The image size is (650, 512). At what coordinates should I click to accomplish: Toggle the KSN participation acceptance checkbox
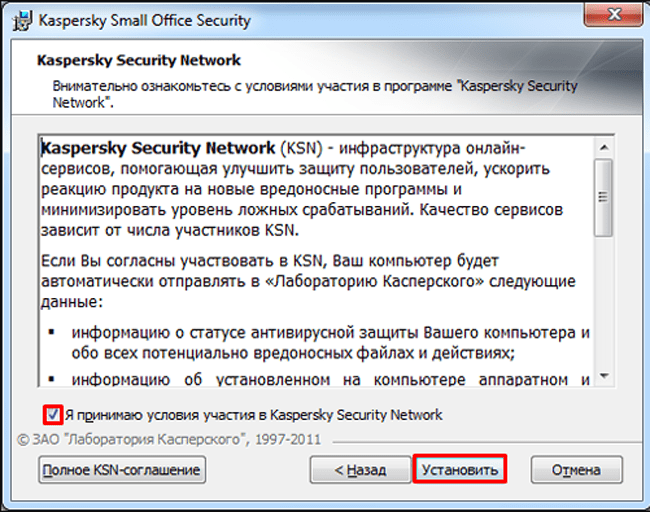(x=51, y=414)
